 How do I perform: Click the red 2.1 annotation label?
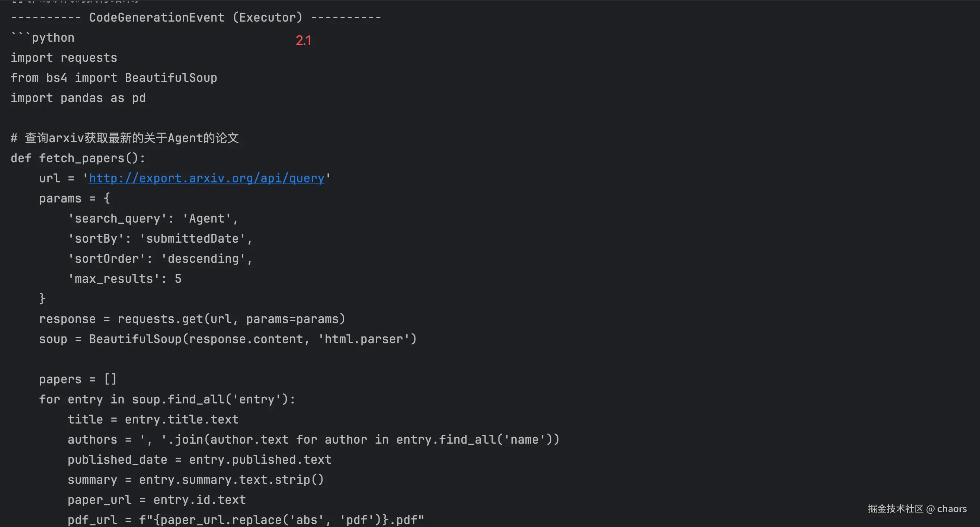(x=303, y=40)
